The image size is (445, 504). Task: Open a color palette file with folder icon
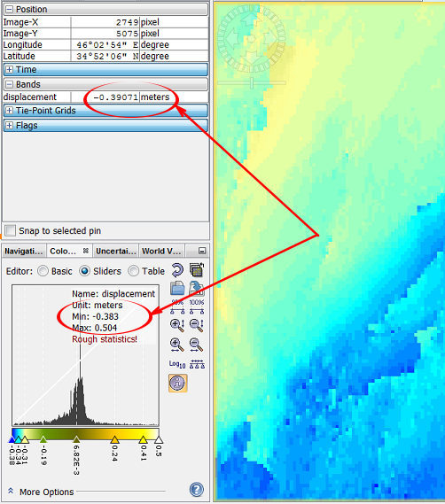177,288
